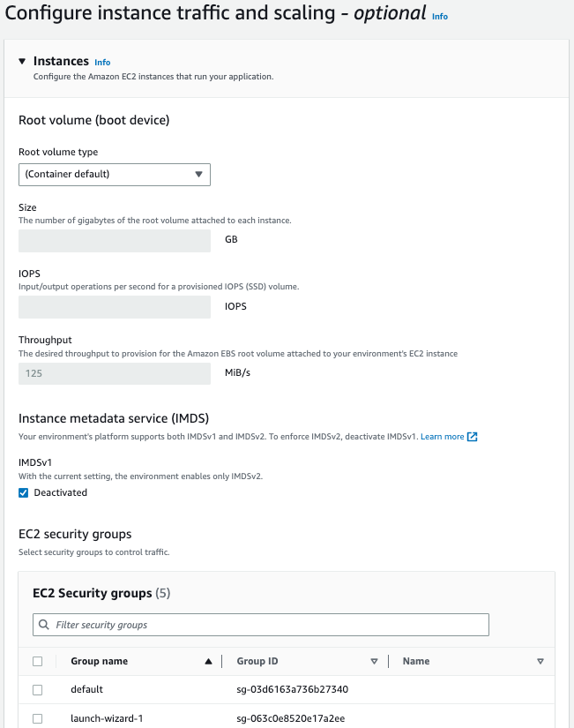Screen dimensions: 574x728
Task: Open Info link next to Instances
Action: pyautogui.click(x=102, y=63)
